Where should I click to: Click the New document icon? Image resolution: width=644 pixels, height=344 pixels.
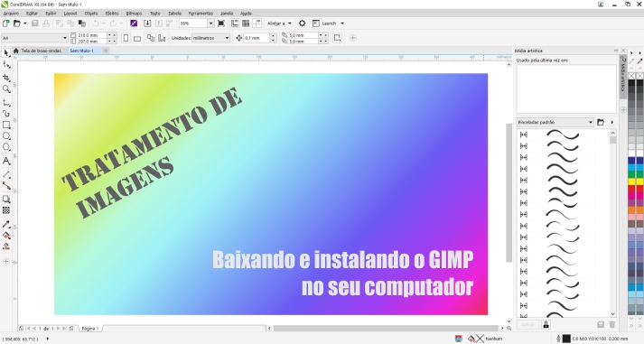[x=5, y=23]
